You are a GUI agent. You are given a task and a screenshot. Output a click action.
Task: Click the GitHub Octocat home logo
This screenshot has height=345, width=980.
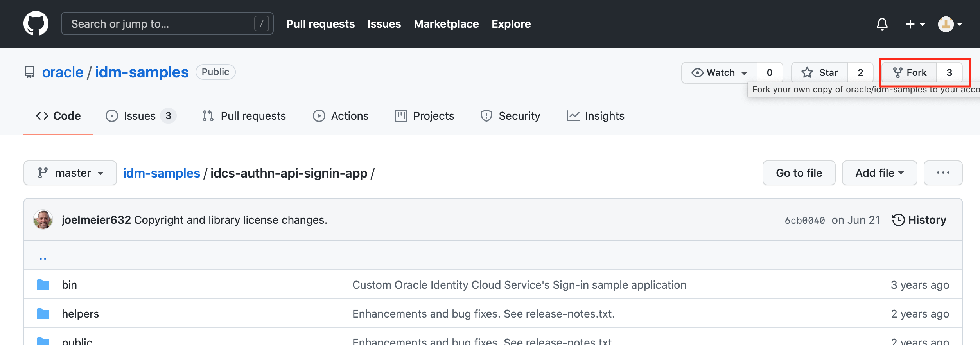(36, 23)
